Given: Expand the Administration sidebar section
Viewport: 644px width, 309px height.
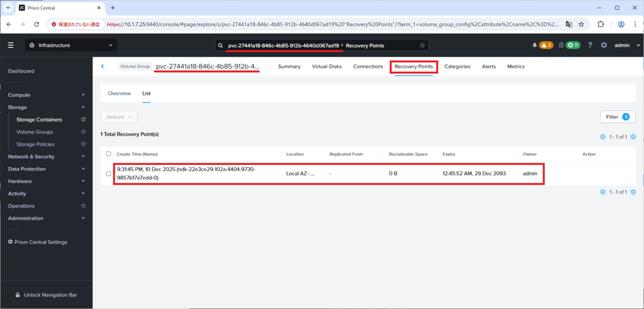Looking at the screenshot, I should [x=46, y=218].
